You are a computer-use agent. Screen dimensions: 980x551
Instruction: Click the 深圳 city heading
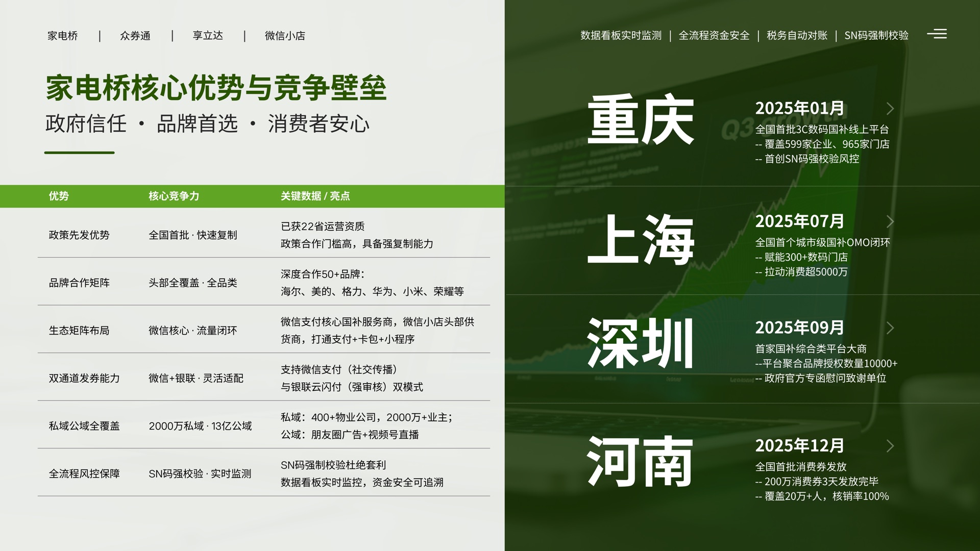pos(641,343)
